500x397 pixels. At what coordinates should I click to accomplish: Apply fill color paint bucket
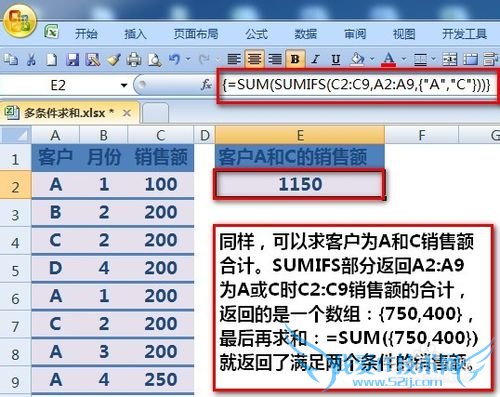pos(357,59)
